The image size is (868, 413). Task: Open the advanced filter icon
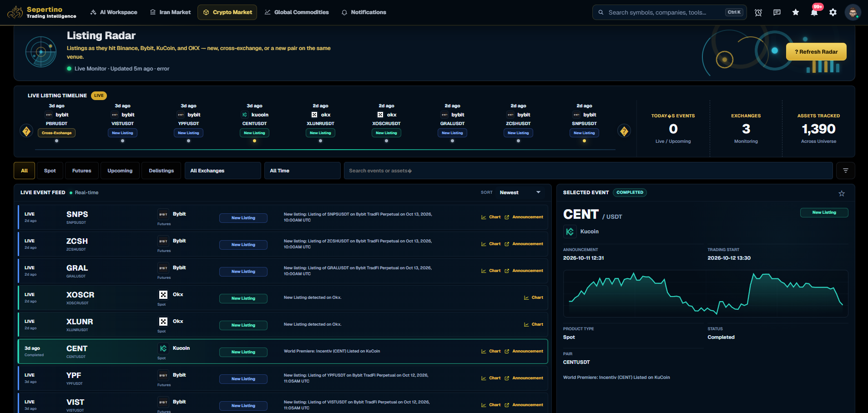tap(846, 171)
